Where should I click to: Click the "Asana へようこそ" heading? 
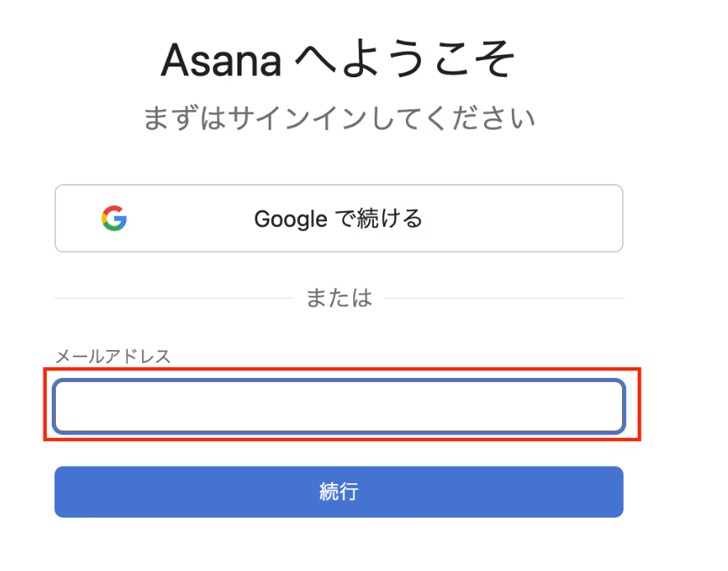(x=339, y=61)
